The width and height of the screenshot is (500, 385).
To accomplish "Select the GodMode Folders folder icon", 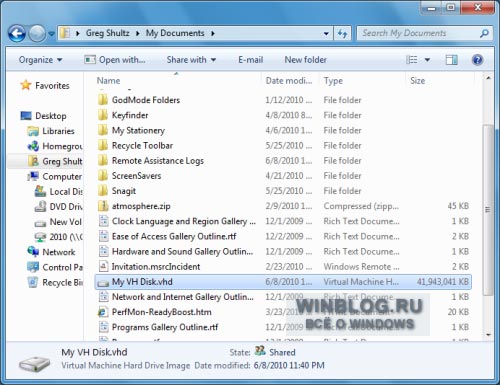I will pyautogui.click(x=103, y=100).
